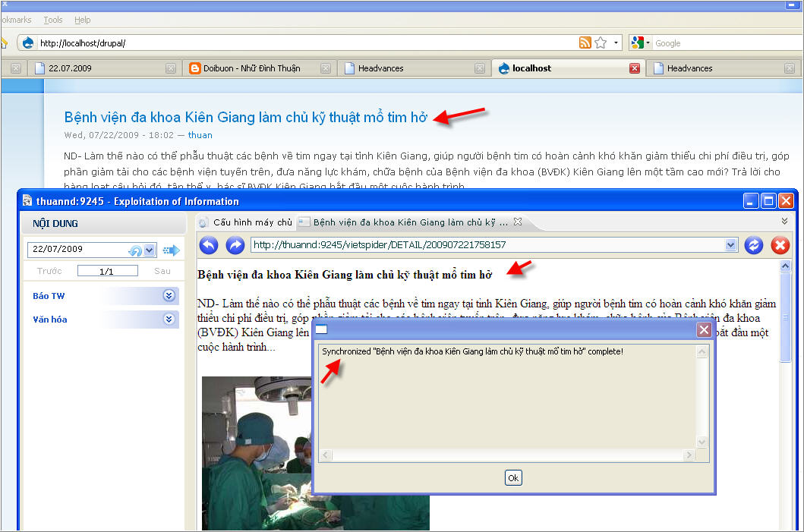
Task: Click the reload icon inside the date field
Action: click(x=135, y=250)
